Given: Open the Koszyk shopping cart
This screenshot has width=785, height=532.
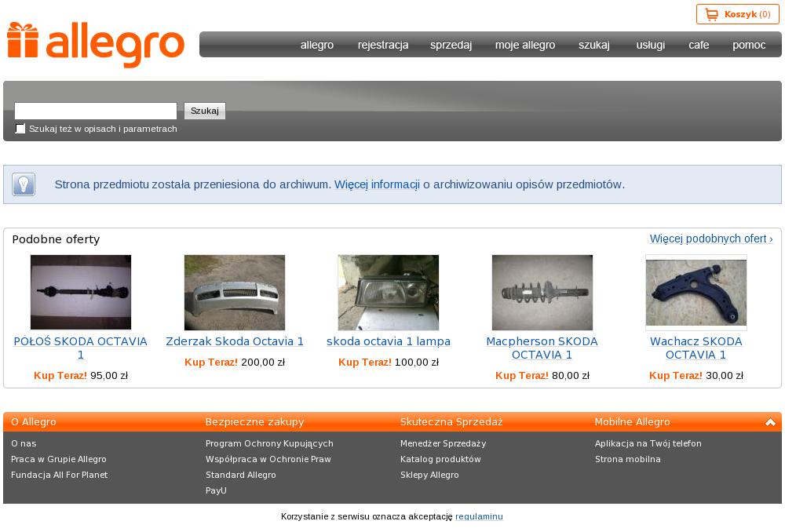Looking at the screenshot, I should tap(737, 14).
